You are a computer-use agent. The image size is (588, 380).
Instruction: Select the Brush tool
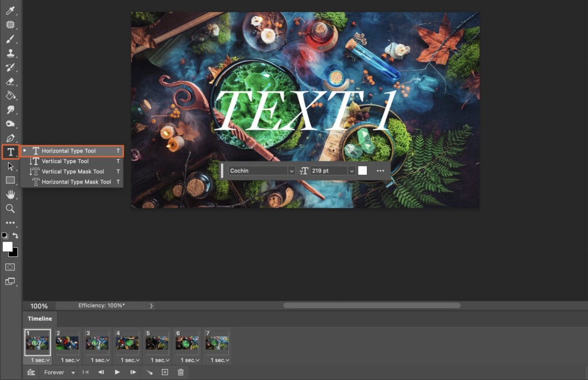tap(9, 39)
